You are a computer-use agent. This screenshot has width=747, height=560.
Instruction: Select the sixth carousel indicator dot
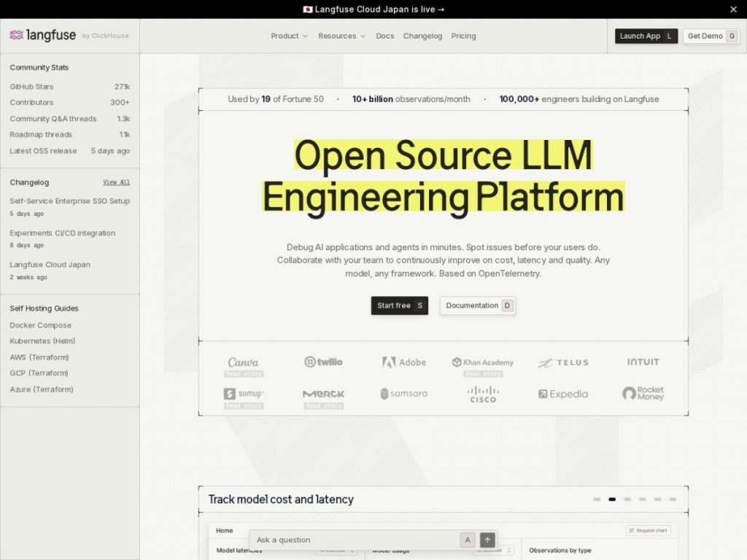[x=673, y=499]
